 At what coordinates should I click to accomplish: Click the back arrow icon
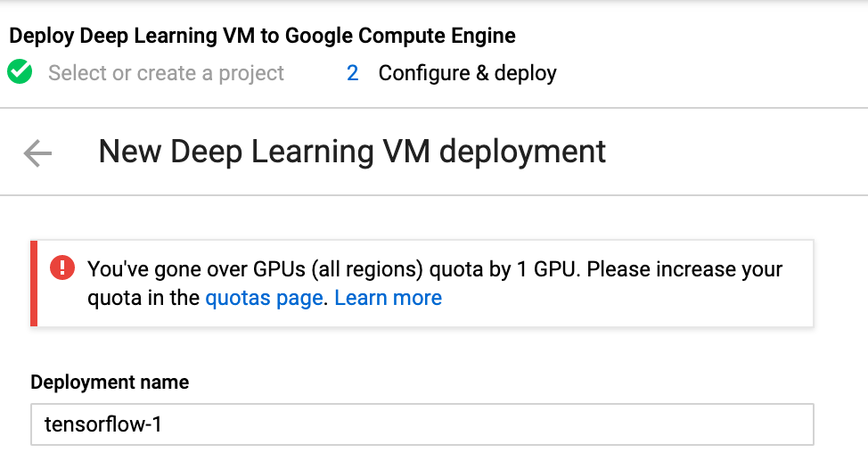click(x=37, y=153)
